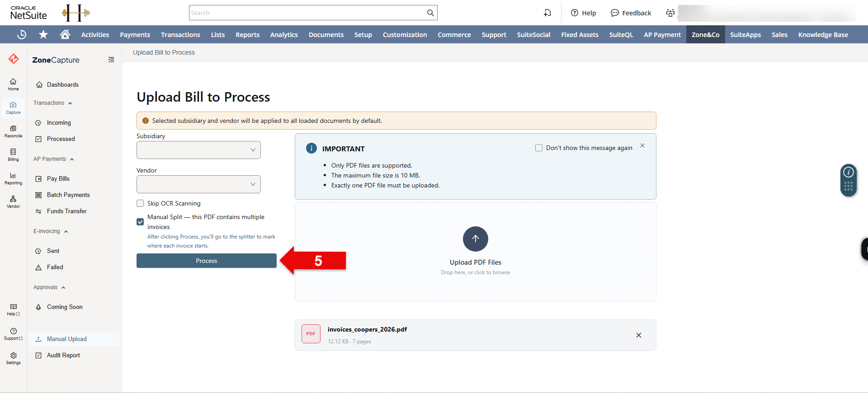Open Support in the left rail
This screenshot has height=393, width=868.
click(x=13, y=334)
